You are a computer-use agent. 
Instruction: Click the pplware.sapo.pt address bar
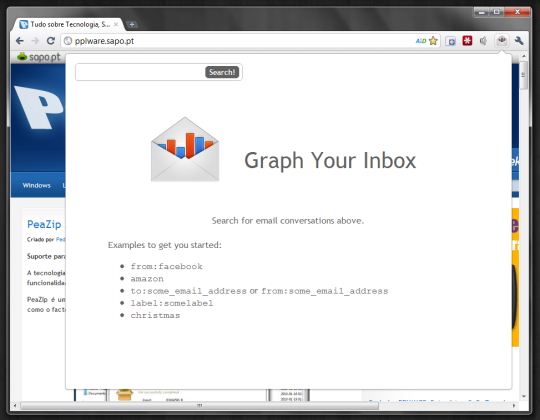(238, 41)
